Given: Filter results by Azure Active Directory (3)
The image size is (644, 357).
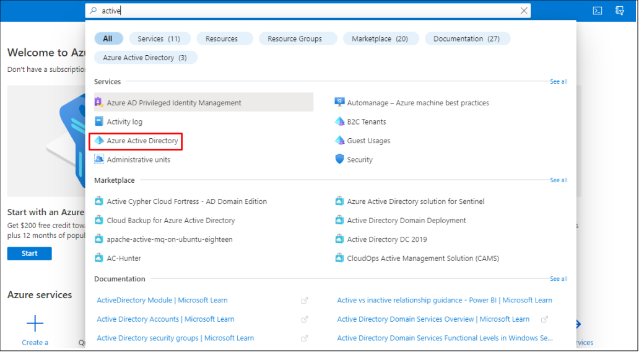Looking at the screenshot, I should pos(146,58).
